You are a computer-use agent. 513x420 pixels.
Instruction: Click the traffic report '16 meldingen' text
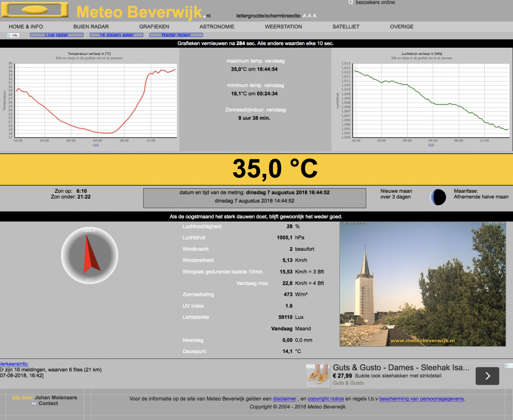click(51, 370)
